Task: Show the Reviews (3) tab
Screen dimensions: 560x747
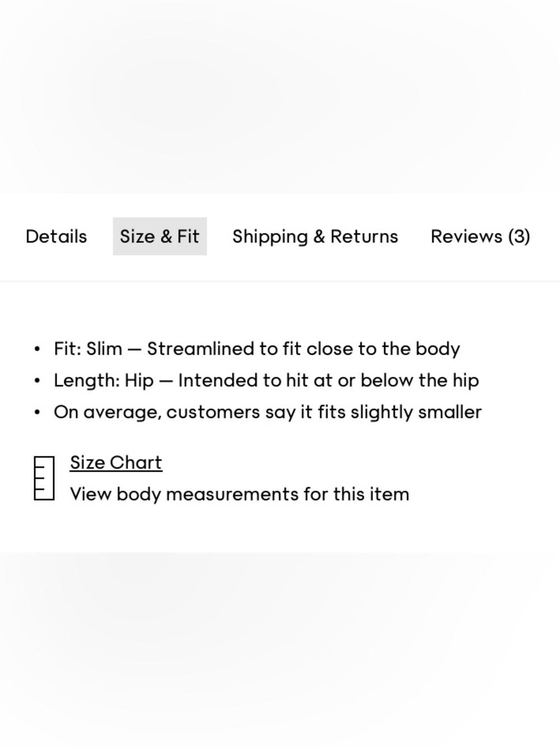Action: 480,236
